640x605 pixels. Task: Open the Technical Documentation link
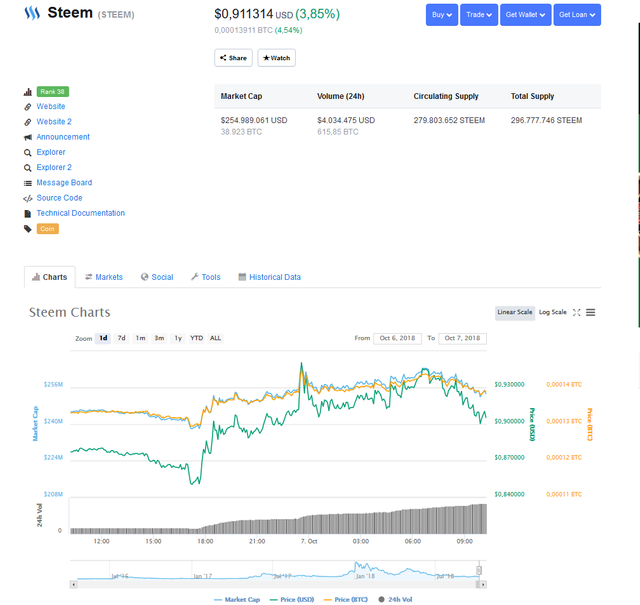click(80, 213)
